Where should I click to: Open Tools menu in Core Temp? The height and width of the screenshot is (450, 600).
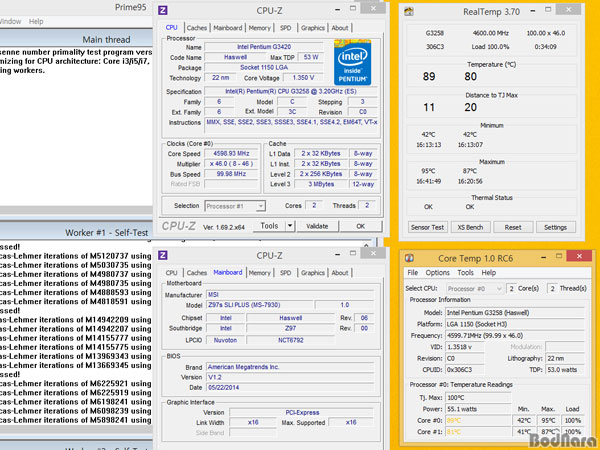tap(465, 272)
